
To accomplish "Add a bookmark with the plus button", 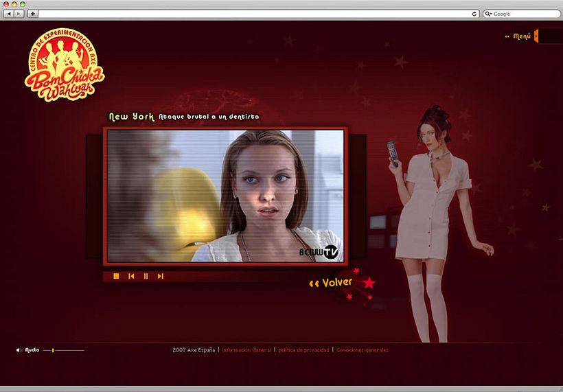I will click(x=33, y=14).
